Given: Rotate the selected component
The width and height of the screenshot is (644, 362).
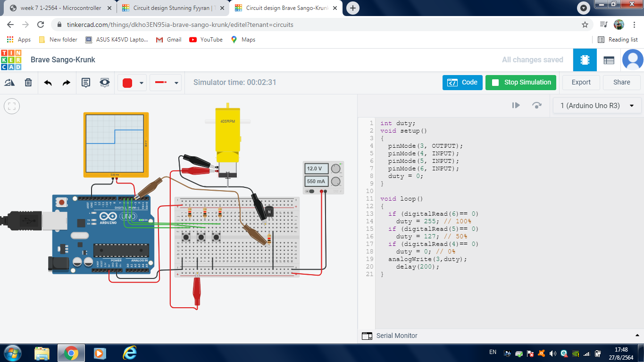Looking at the screenshot, I should tap(9, 83).
